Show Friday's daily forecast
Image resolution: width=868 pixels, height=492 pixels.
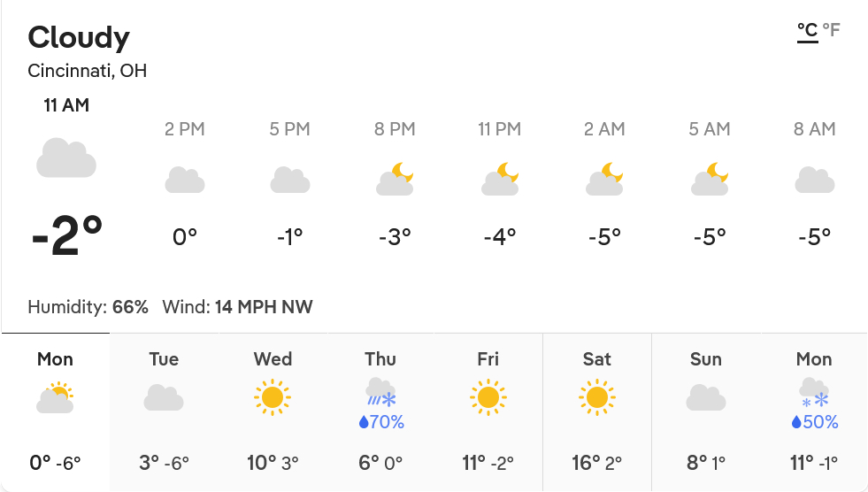(488, 411)
